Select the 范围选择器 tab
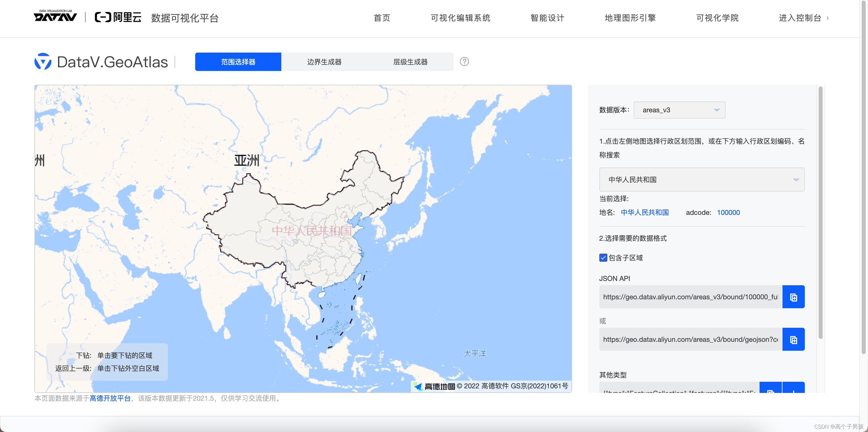Screen dimensions: 868x432 tap(238, 62)
